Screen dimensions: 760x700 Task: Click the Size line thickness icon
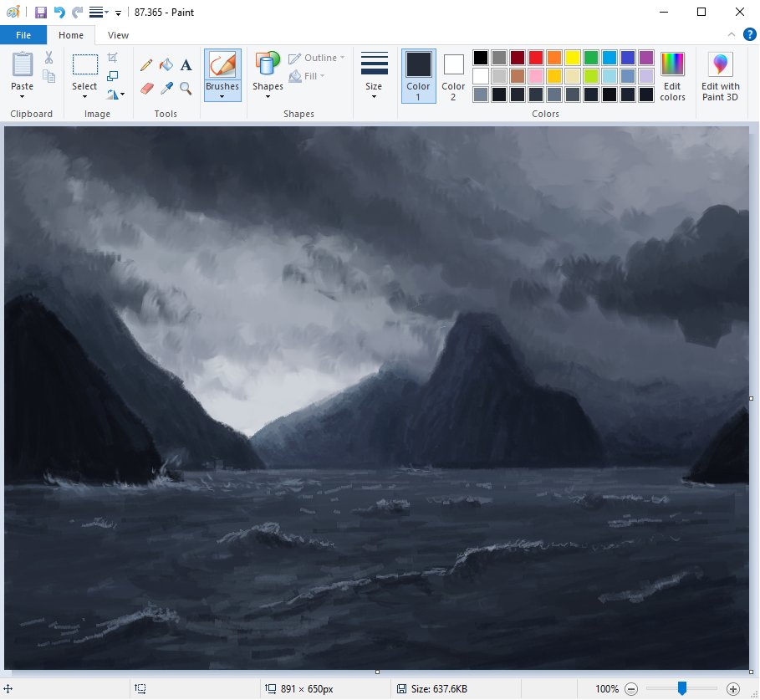(375, 64)
